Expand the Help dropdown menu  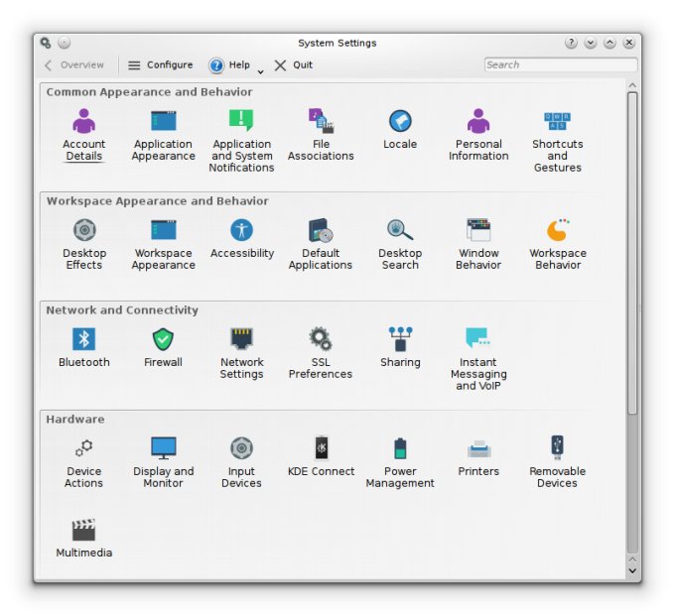coord(229,65)
